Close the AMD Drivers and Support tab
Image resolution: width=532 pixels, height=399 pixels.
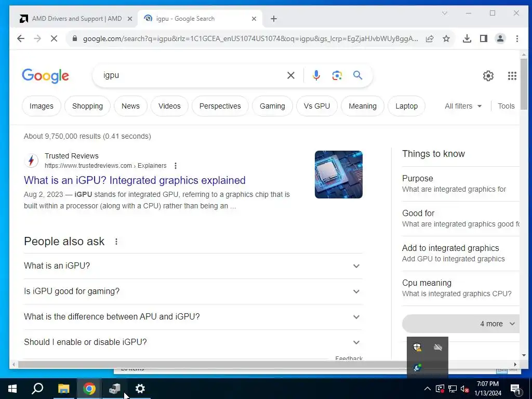point(129,19)
